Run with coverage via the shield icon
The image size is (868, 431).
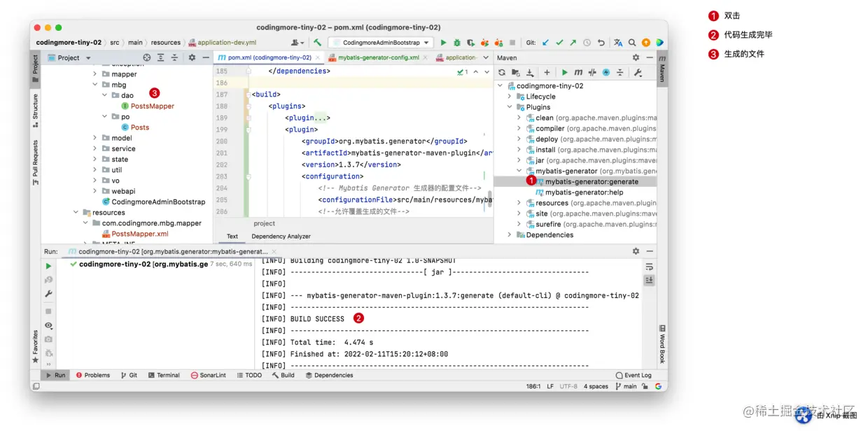(470, 43)
